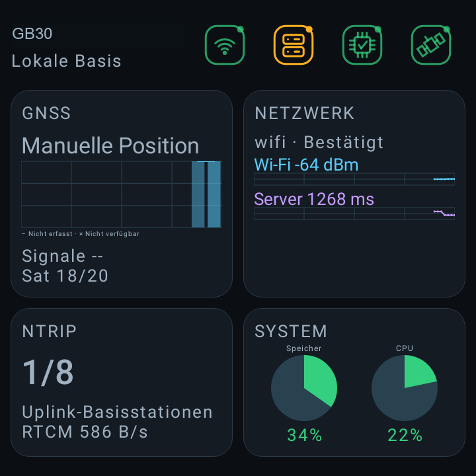Select the 34% memory value

click(x=305, y=435)
